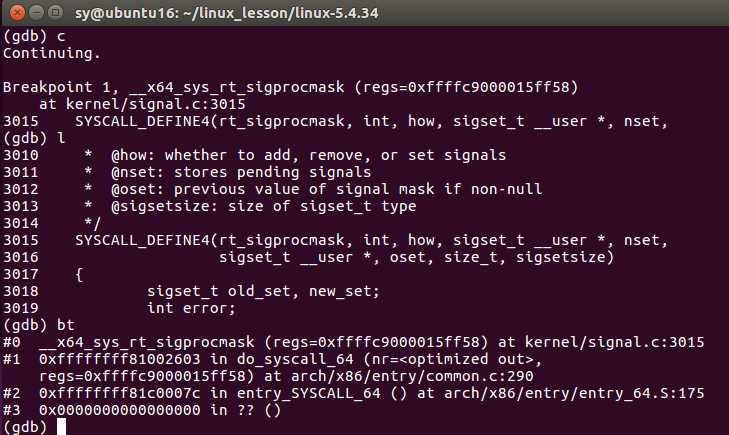Maximize the terminal window

(55, 12)
